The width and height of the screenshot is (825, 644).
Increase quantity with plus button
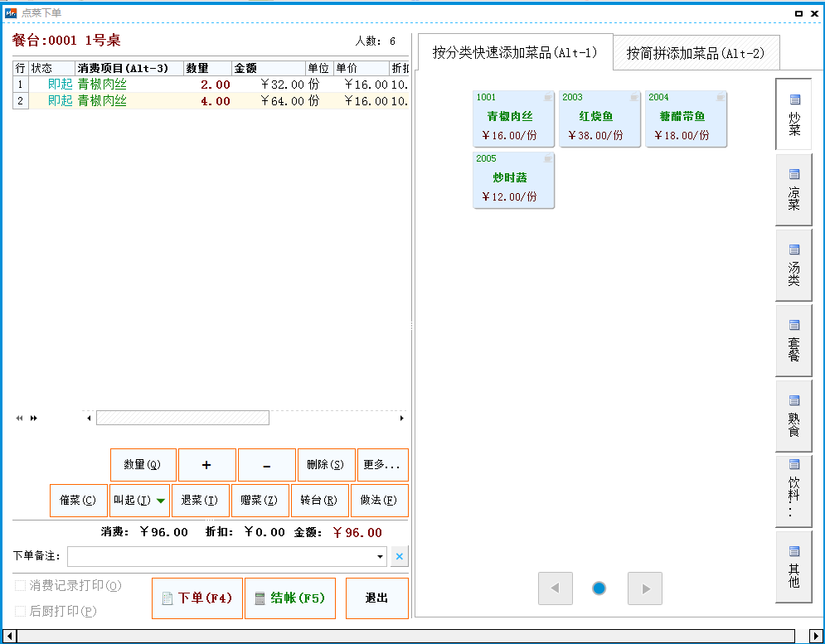(206, 465)
